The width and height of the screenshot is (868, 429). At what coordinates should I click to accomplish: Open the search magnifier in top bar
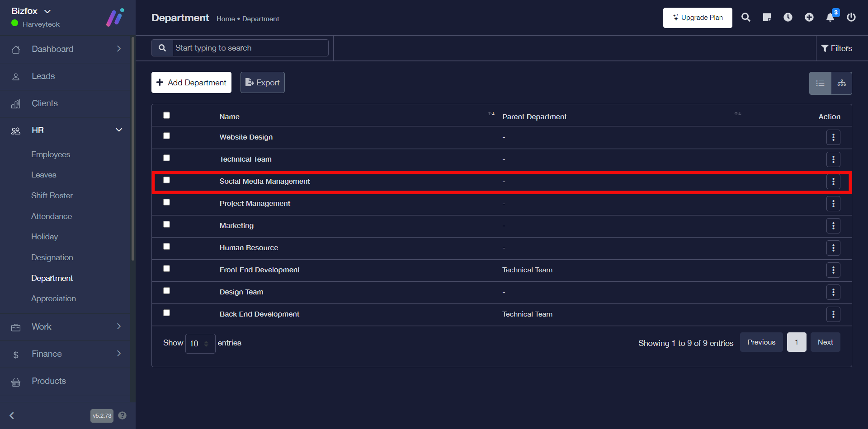pos(745,18)
